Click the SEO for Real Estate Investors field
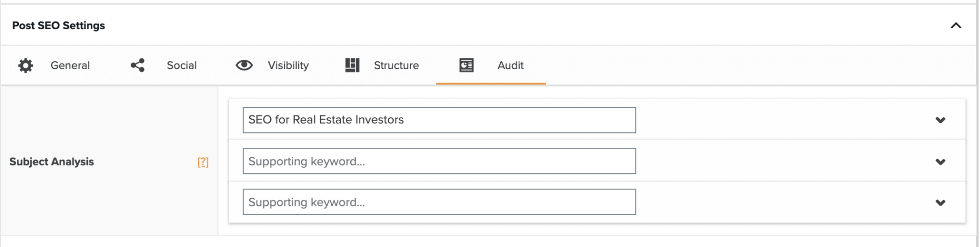 click(x=439, y=120)
